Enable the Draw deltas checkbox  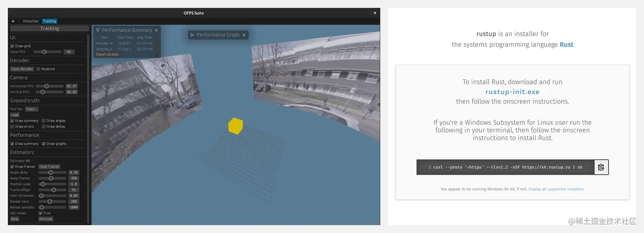43,127
